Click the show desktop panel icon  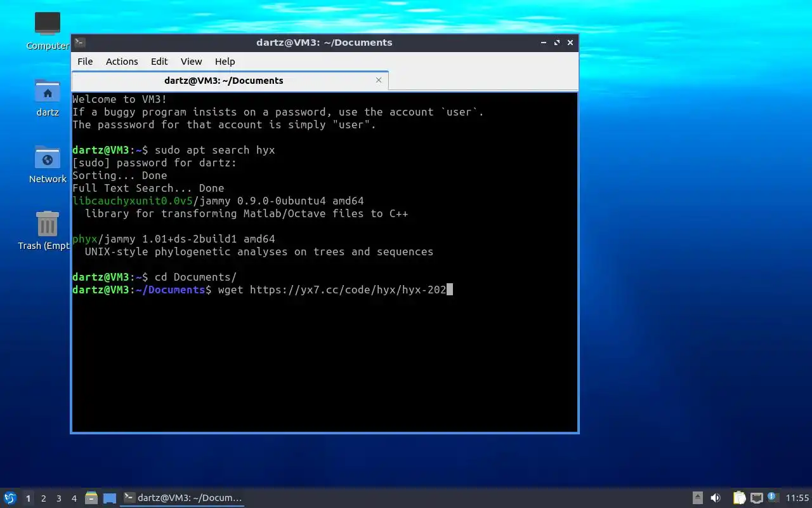110,498
